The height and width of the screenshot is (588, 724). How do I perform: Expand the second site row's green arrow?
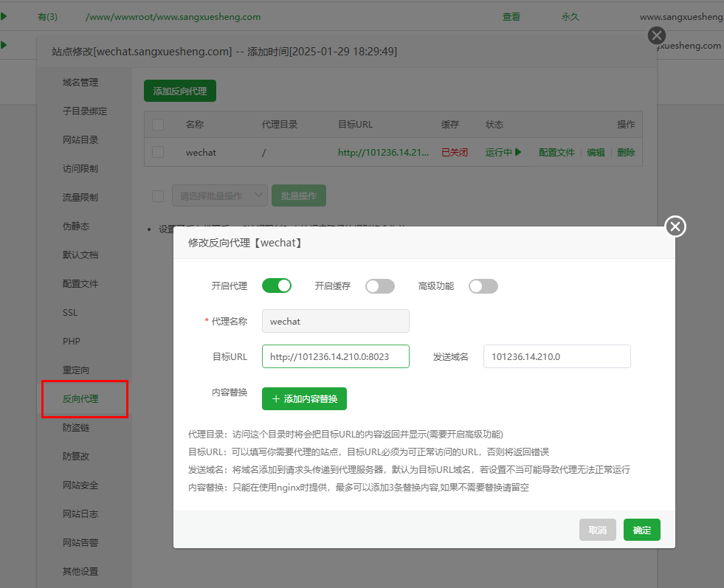tap(4, 45)
